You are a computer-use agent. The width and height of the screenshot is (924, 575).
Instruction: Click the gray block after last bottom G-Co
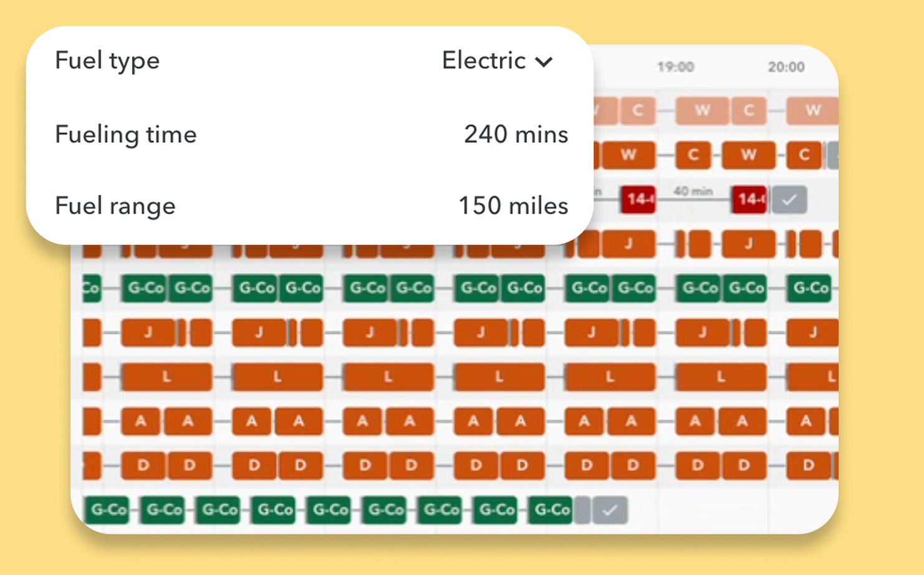(x=581, y=510)
